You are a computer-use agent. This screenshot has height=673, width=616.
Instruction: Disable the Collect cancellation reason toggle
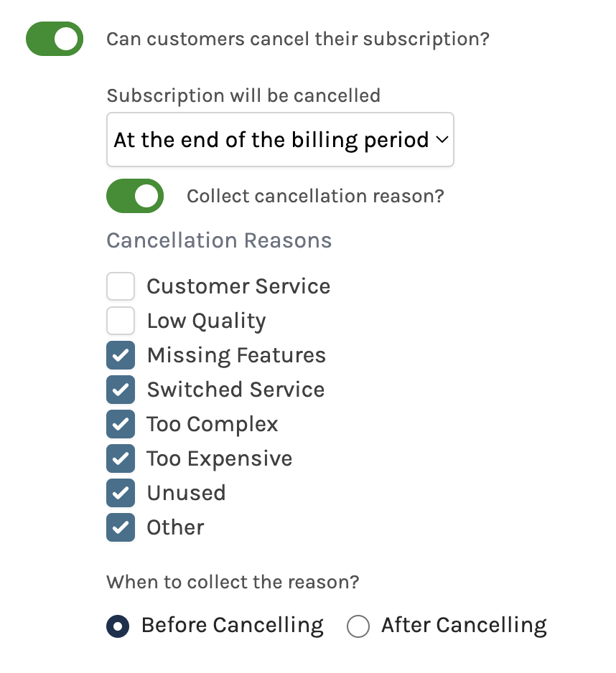coord(135,196)
